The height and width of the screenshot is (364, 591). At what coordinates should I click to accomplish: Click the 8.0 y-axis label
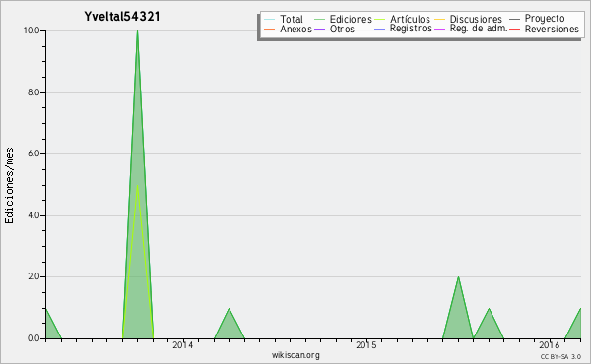33,92
